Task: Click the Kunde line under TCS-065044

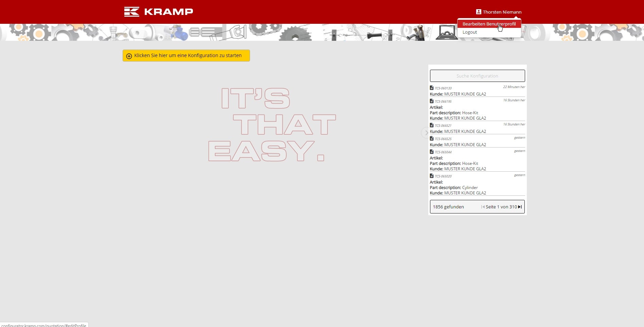Action: pos(458,169)
